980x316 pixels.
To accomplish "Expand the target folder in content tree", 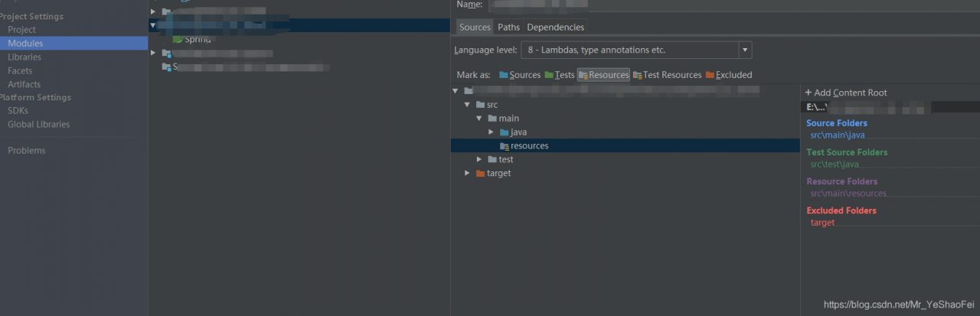I will (467, 174).
